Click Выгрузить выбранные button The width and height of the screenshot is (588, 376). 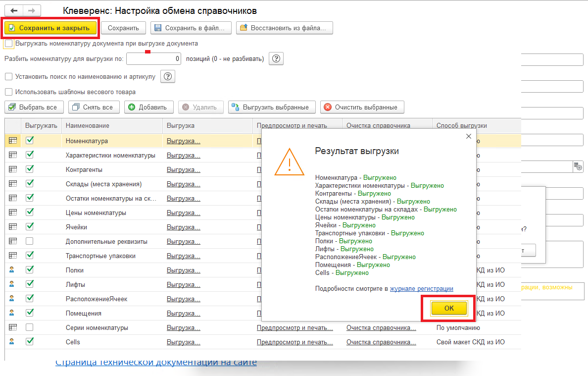[271, 107]
